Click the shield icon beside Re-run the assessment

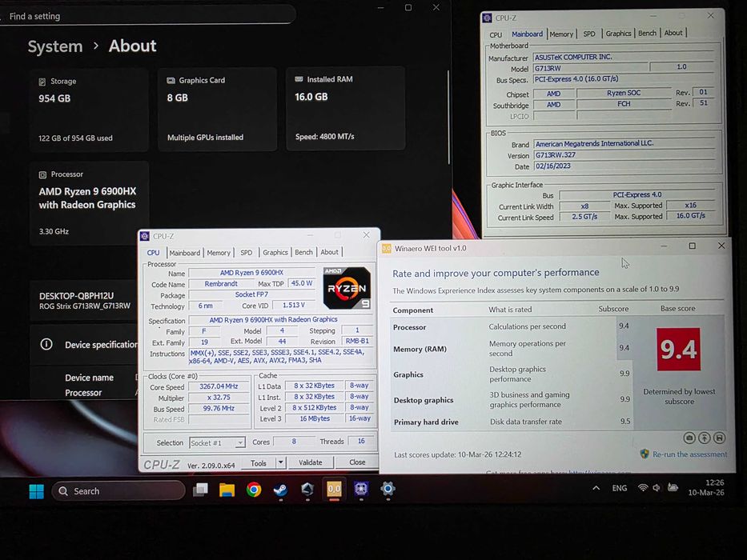pos(645,454)
